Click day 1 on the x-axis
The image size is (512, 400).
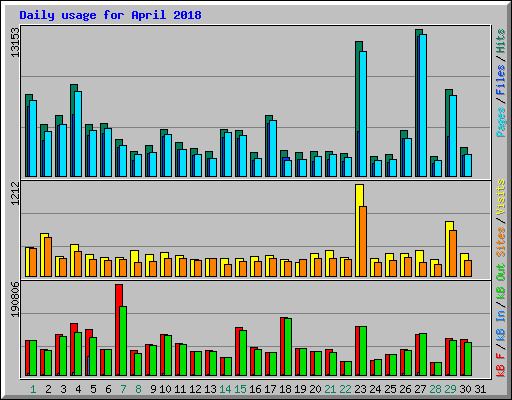click(x=33, y=389)
